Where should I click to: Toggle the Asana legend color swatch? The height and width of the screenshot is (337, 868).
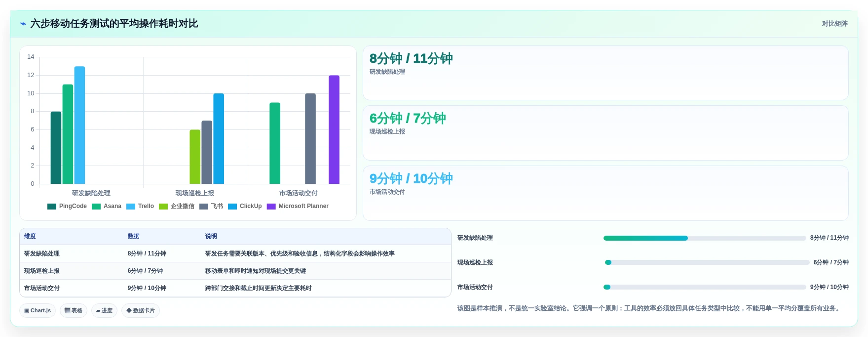(x=96, y=207)
